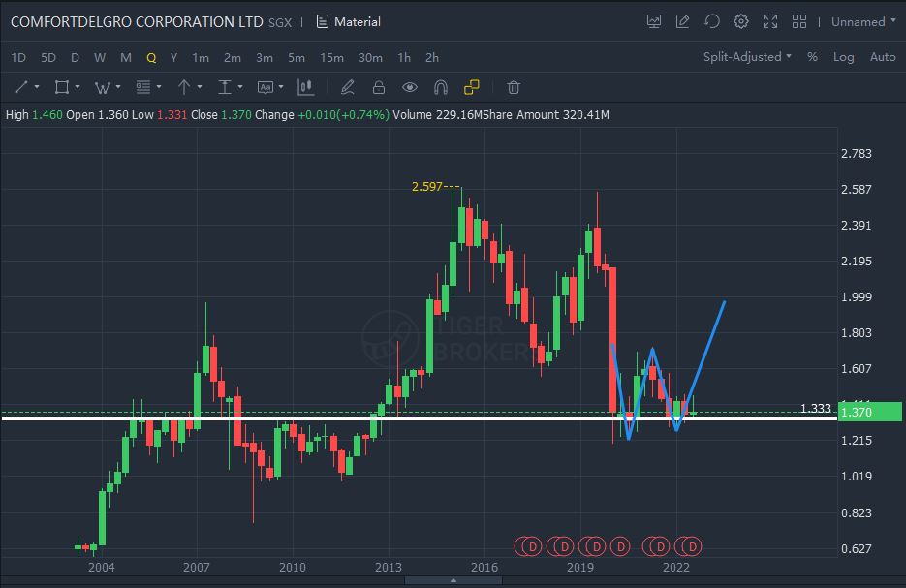The height and width of the screenshot is (588, 906).
Task: Select the up arrow marker tool
Action: 184,87
